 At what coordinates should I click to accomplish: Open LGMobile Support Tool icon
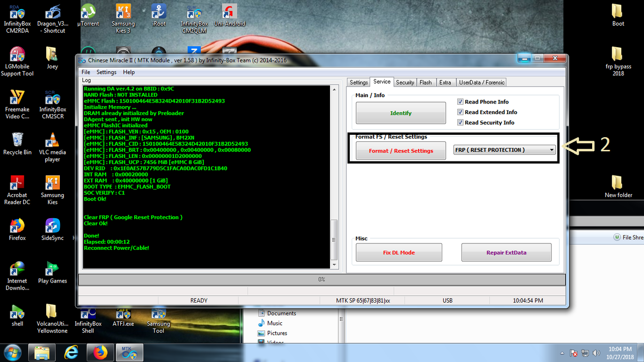click(x=17, y=62)
